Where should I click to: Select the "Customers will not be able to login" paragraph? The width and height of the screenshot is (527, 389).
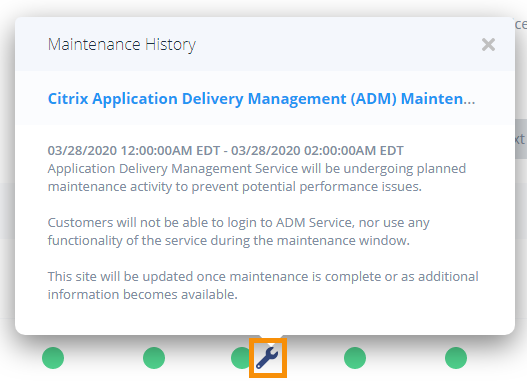tap(239, 232)
